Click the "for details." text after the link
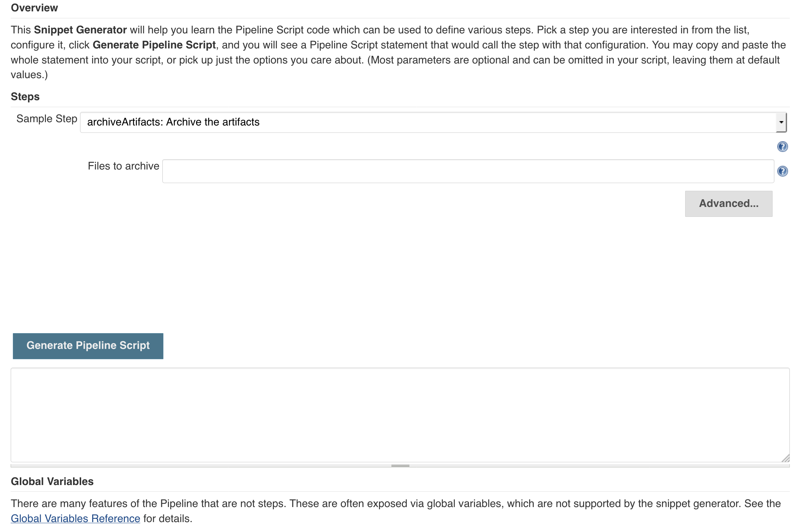Screen dimensions: 799x532 pyautogui.click(x=168, y=518)
